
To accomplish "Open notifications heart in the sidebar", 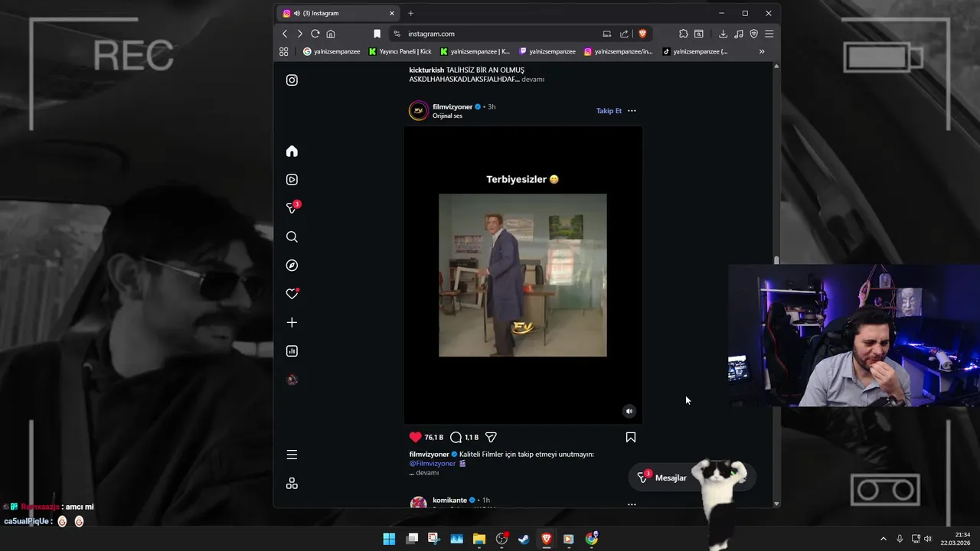I will [292, 294].
